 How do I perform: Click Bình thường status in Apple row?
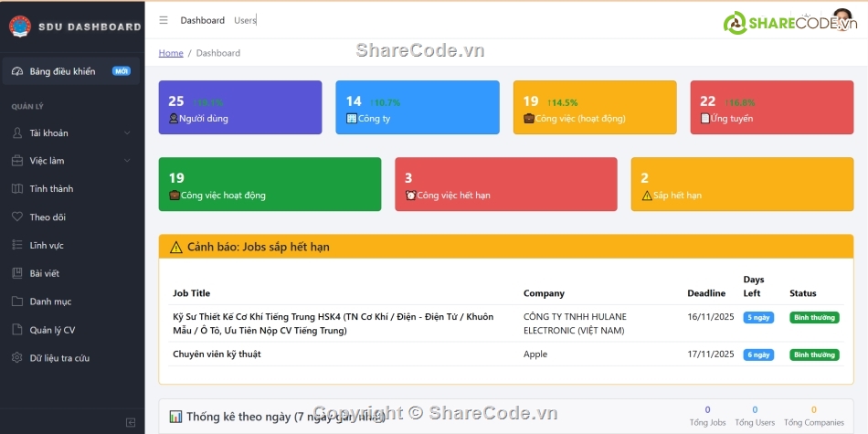point(814,355)
